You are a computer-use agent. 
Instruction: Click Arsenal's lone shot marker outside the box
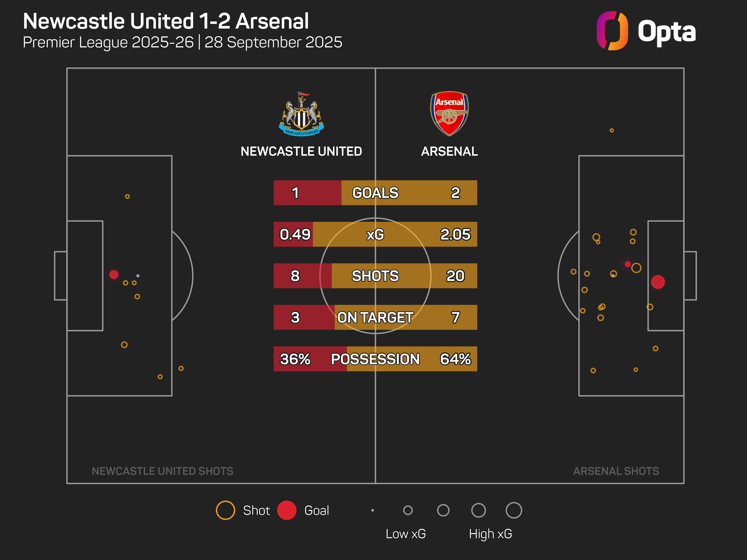point(612,130)
